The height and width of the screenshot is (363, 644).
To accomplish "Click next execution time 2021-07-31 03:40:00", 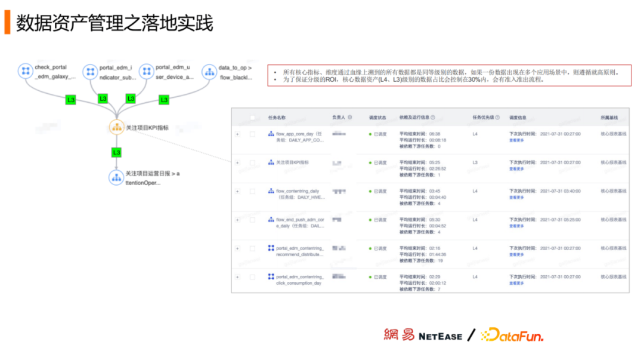I will pos(560,191).
